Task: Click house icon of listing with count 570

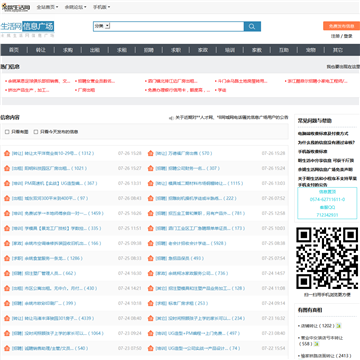Action: [x=150, y=153]
